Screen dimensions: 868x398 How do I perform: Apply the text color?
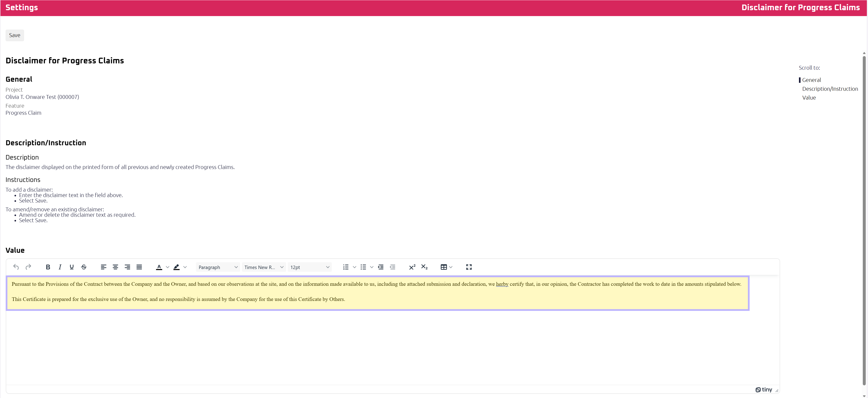pos(159,267)
